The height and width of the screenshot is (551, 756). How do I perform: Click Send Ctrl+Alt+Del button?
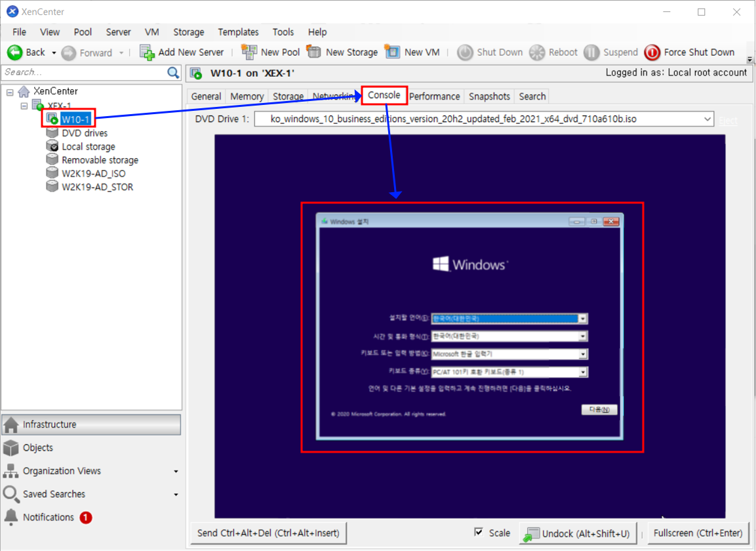pos(268,533)
